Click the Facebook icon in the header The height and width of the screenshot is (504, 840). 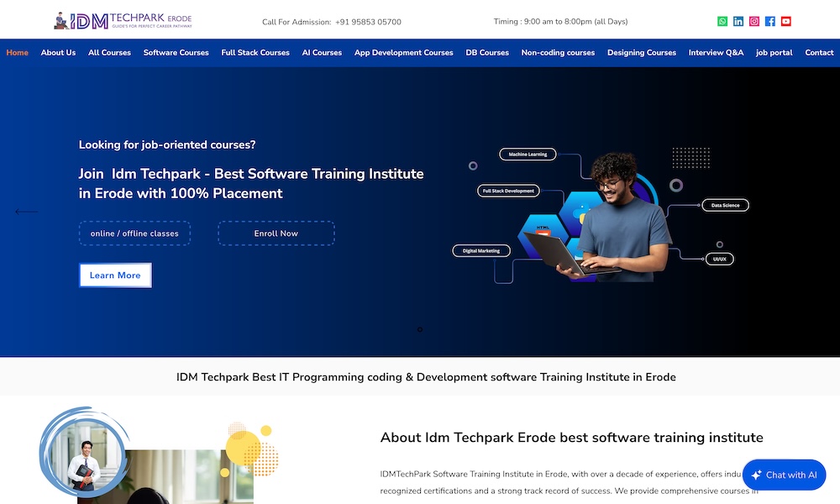coord(769,20)
